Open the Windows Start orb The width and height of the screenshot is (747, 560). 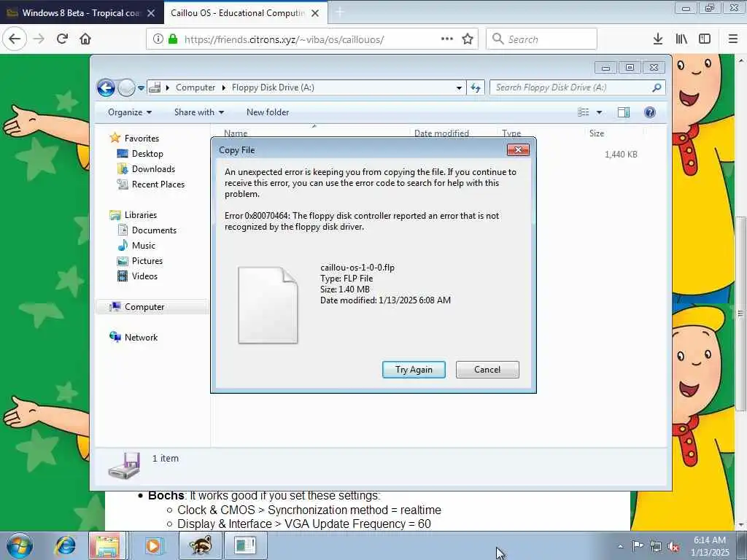point(20,545)
